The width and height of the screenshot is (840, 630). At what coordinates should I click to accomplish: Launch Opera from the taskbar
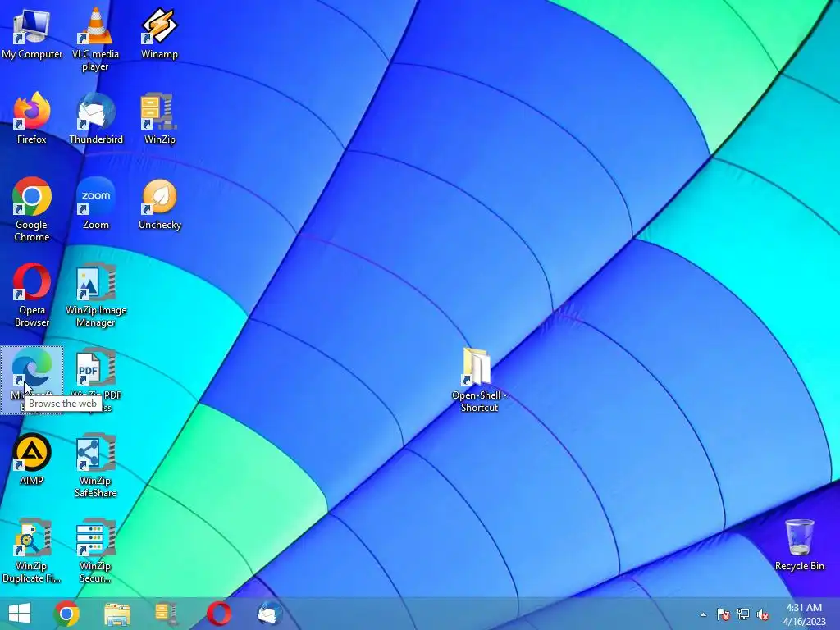[x=218, y=614]
